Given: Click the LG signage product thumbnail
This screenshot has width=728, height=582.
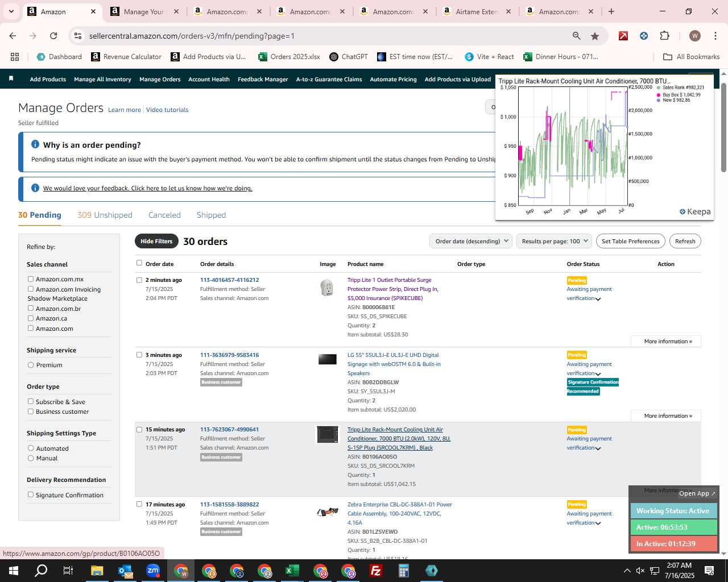Looking at the screenshot, I should pos(327,359).
